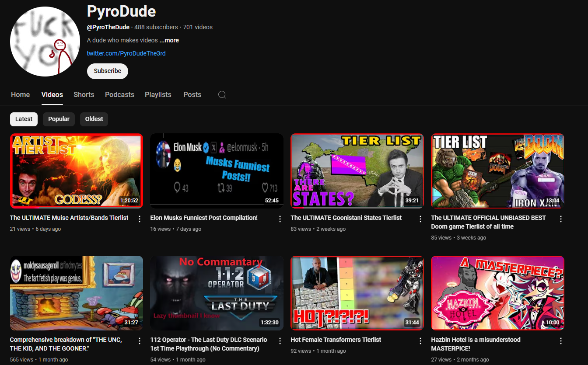Go to the Podcasts tab
The width and height of the screenshot is (588, 365).
tap(119, 94)
